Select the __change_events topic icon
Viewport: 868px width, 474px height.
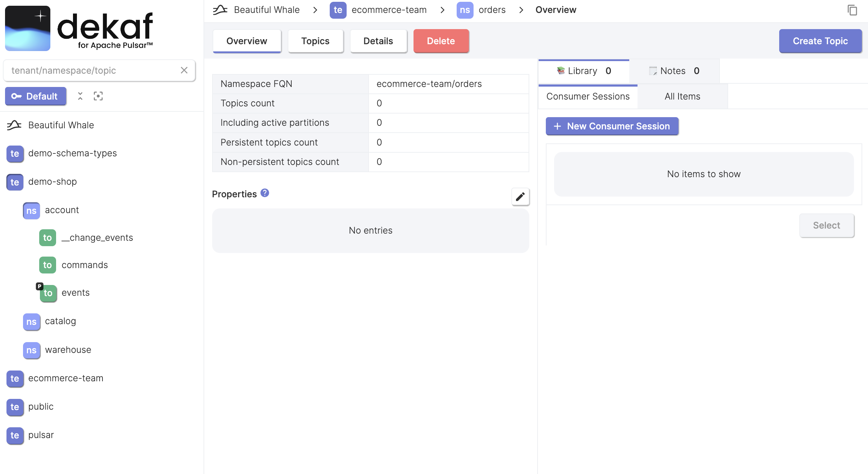click(x=47, y=238)
